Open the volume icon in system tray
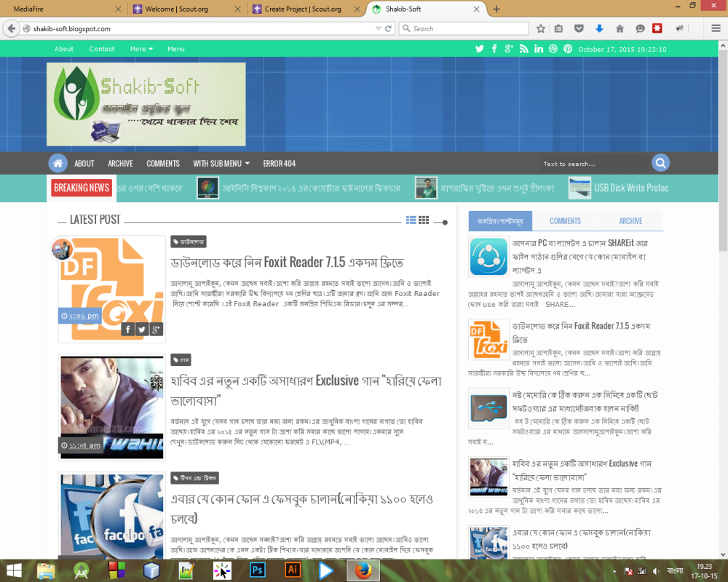 [x=656, y=571]
